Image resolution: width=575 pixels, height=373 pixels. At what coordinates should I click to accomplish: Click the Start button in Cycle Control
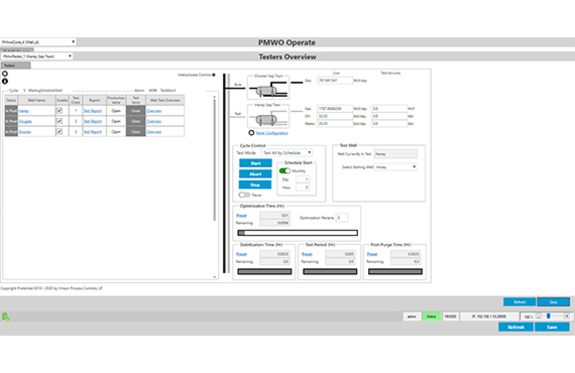(256, 163)
